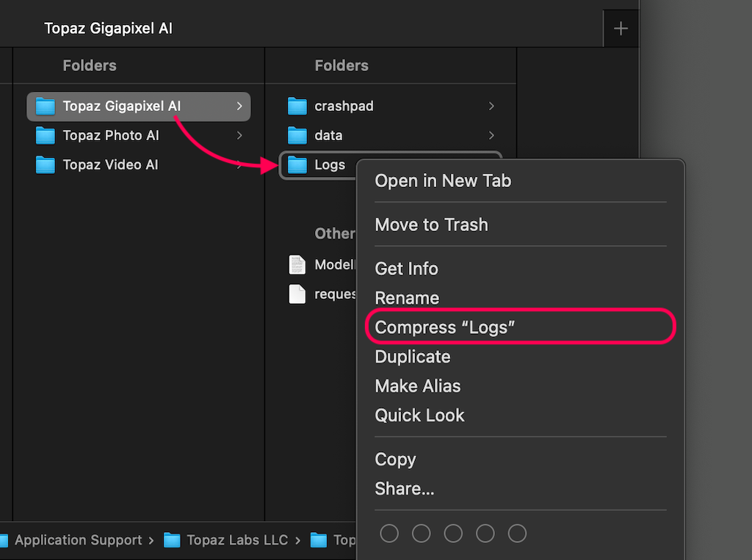Expand the data folder chevron
Viewport: 752px width, 560px height.
491,136
